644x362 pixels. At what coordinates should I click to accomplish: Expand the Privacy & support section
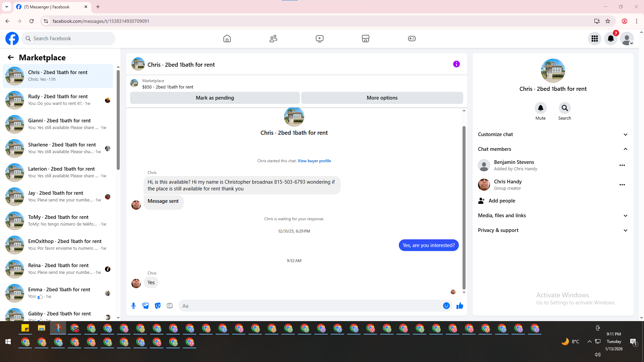point(625,230)
